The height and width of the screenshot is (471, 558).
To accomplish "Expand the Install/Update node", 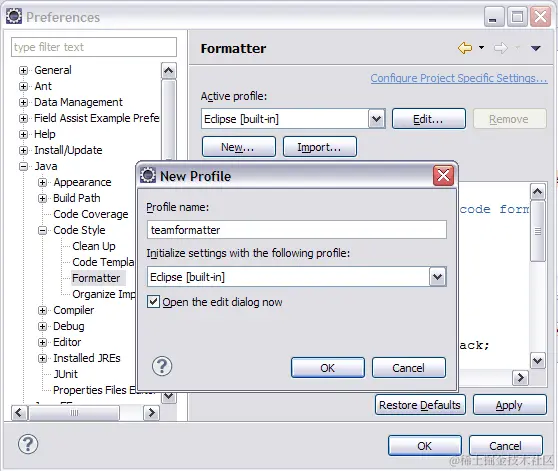I will coord(23,150).
